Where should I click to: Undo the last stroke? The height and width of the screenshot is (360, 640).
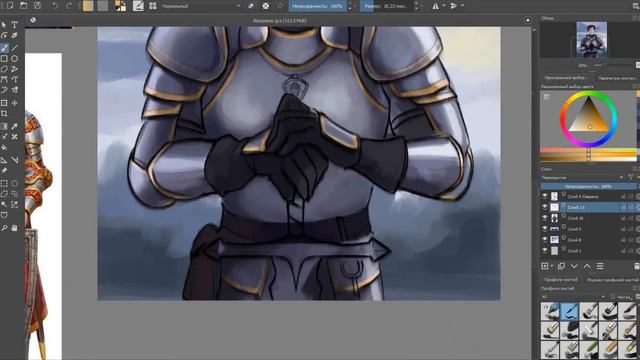click(x=55, y=6)
